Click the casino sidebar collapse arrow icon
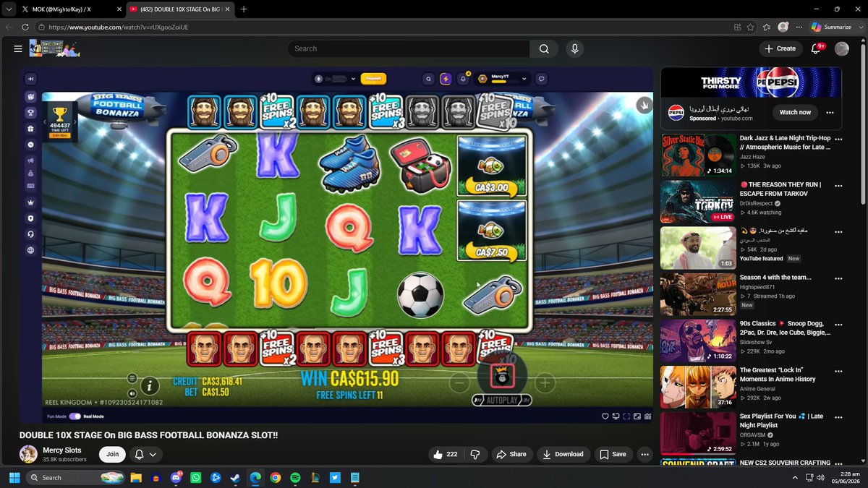Image resolution: width=868 pixels, height=488 pixels. point(31,79)
